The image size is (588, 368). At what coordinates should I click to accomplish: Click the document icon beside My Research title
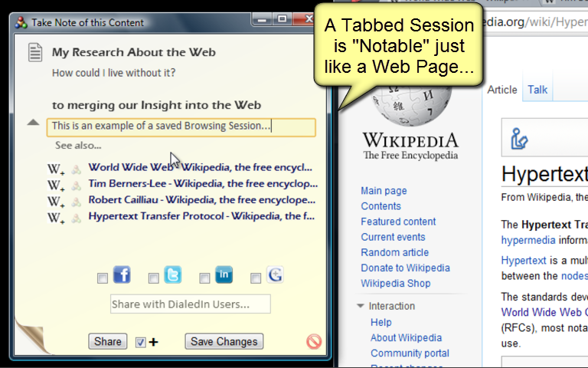pyautogui.click(x=35, y=52)
